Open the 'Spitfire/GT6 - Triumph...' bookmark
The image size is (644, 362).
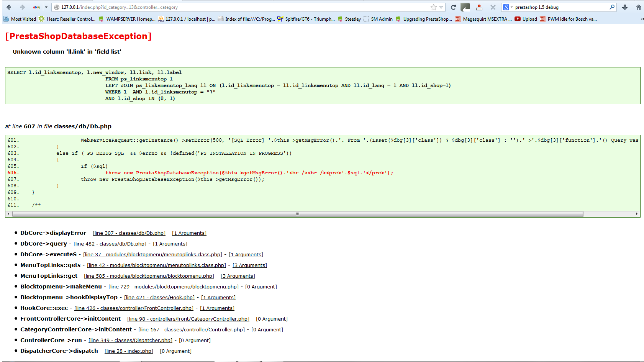tap(306, 19)
